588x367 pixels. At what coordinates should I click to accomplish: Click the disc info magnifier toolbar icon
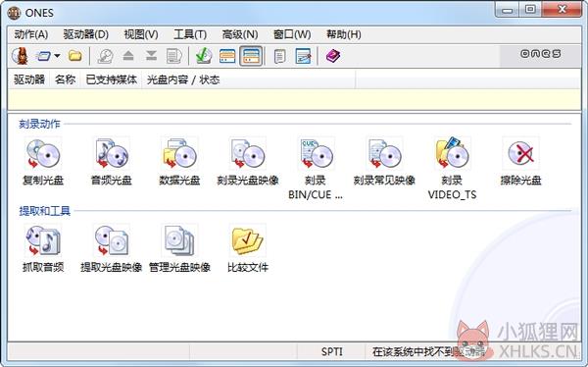(106, 56)
